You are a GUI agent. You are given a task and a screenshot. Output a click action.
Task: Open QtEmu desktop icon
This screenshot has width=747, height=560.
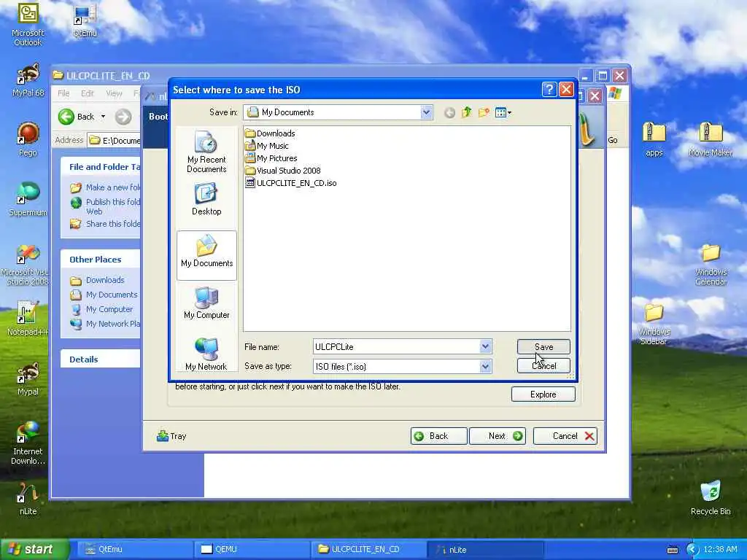click(85, 21)
